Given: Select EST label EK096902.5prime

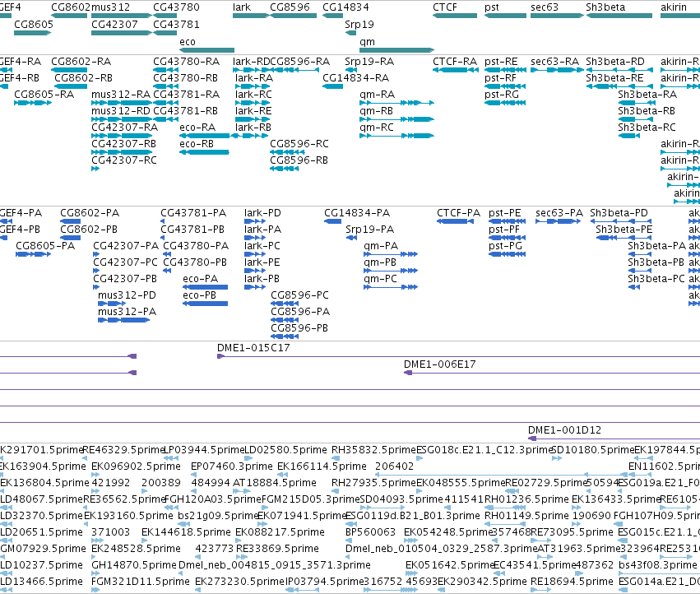Looking at the screenshot, I should [137, 466].
